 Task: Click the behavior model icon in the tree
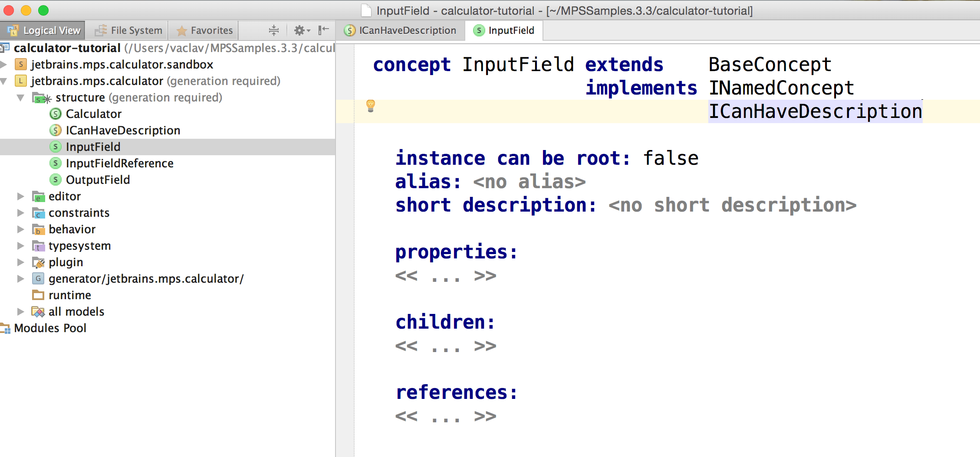[x=38, y=229]
